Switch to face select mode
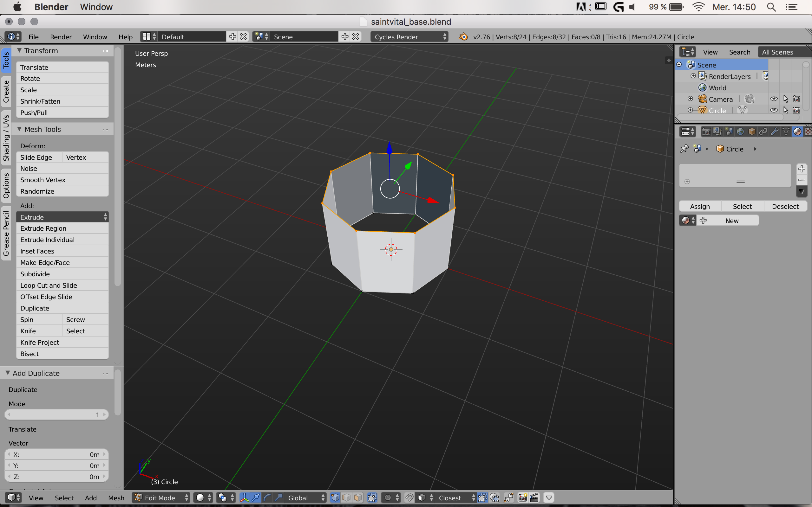812x507 pixels. (x=358, y=497)
